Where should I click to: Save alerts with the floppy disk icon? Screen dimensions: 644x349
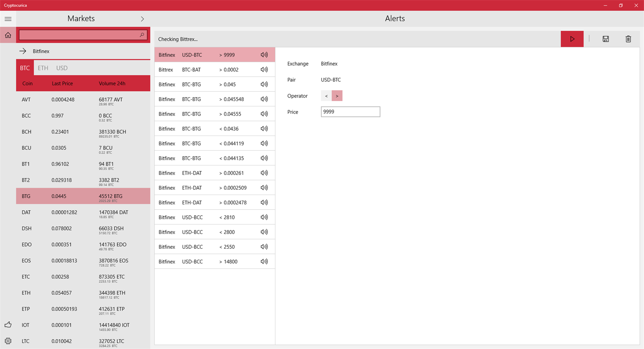(x=606, y=39)
